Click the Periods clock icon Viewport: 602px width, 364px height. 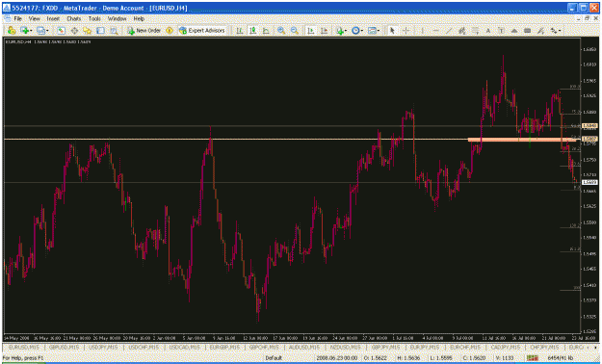point(355,31)
